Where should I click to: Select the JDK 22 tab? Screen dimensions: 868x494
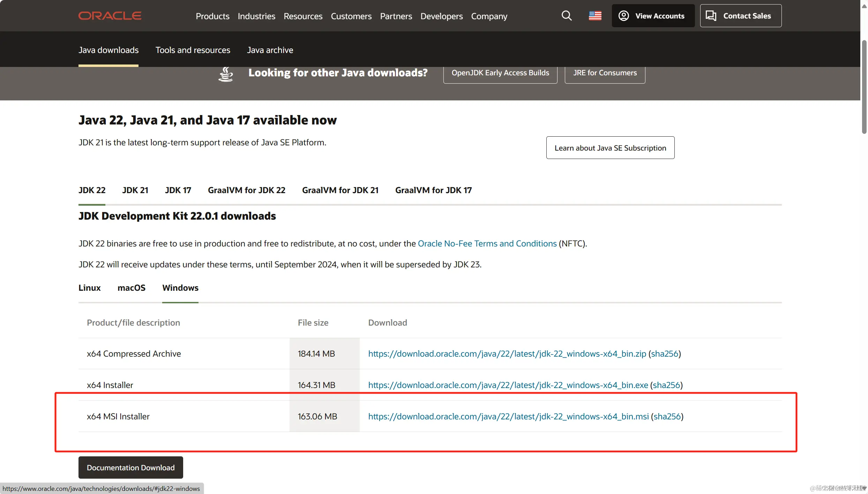[x=92, y=190]
